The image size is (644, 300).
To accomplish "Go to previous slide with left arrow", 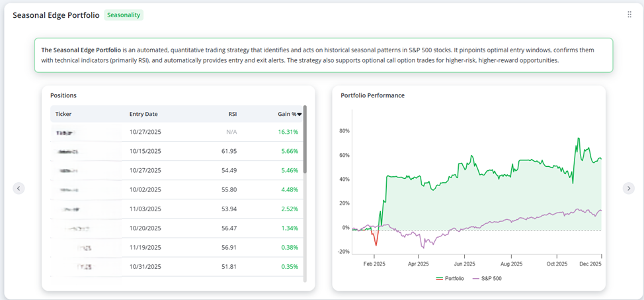I will tap(19, 189).
